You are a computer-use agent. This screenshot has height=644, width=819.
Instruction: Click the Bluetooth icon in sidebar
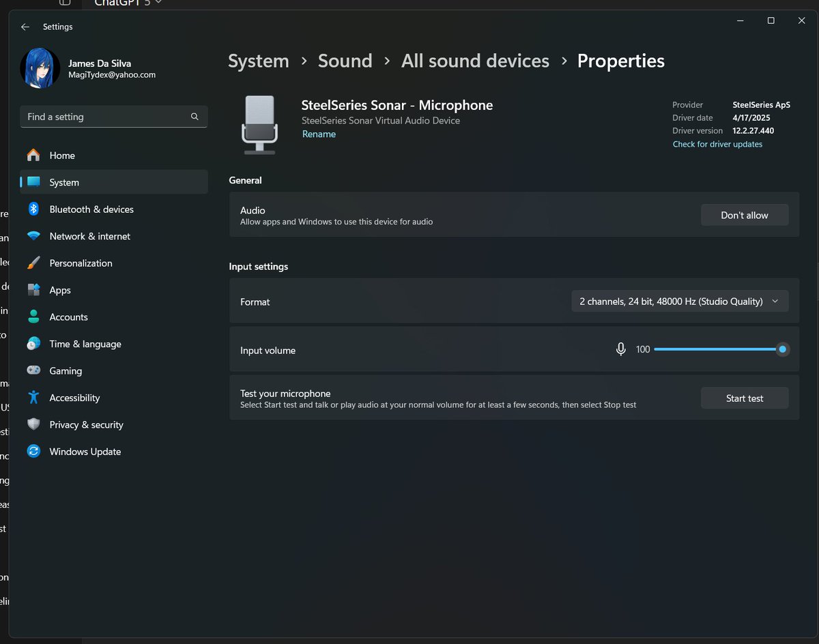click(x=33, y=209)
